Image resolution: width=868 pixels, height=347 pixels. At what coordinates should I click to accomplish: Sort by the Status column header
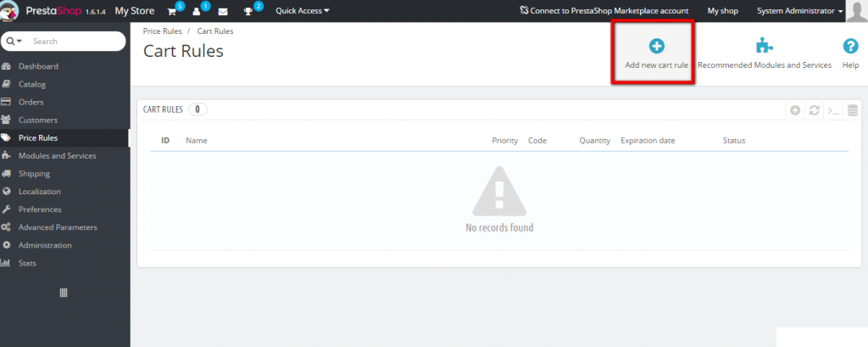click(734, 141)
